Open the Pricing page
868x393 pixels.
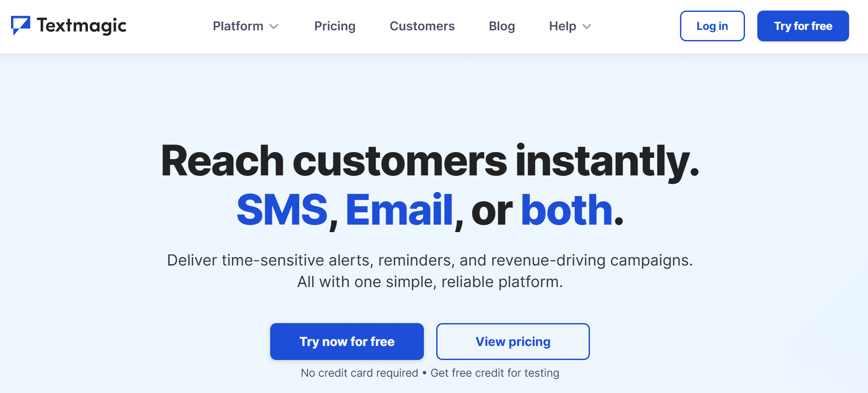[x=334, y=26]
